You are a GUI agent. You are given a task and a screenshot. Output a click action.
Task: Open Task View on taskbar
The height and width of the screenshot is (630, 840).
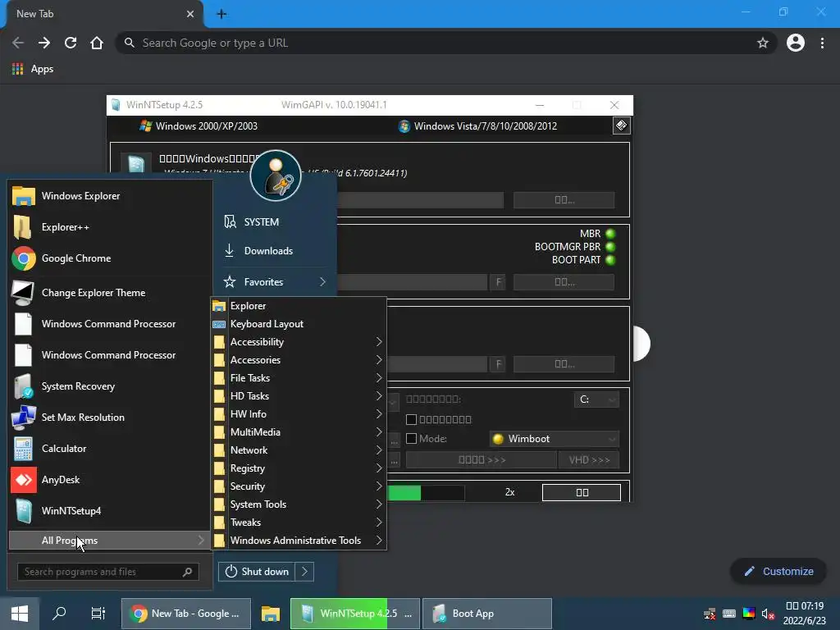[98, 614]
